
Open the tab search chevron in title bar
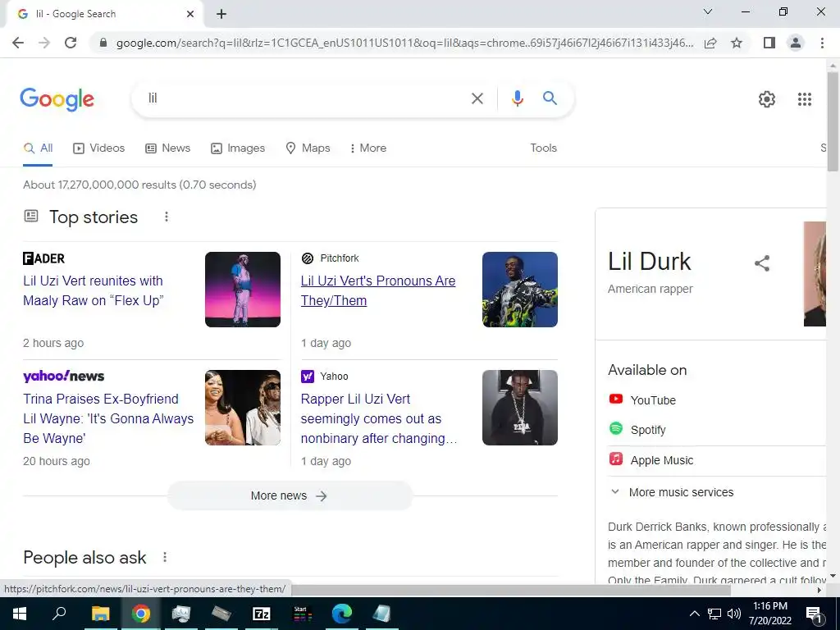pos(707,11)
